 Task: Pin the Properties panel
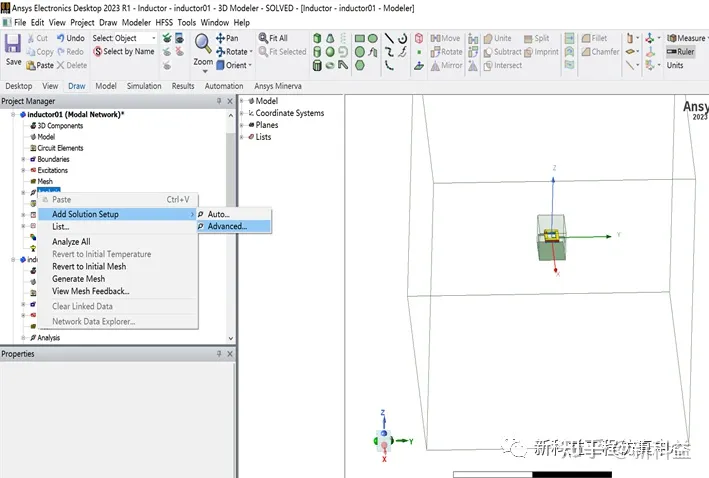tap(219, 354)
